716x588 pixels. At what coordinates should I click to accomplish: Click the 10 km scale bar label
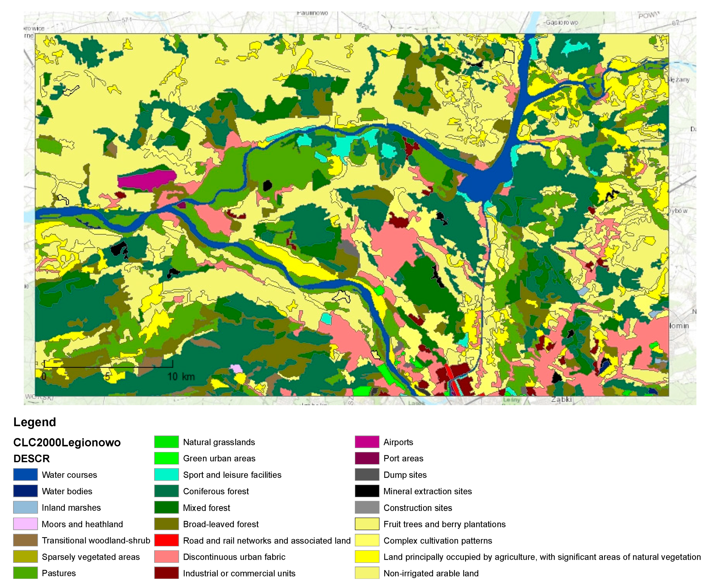point(181,377)
